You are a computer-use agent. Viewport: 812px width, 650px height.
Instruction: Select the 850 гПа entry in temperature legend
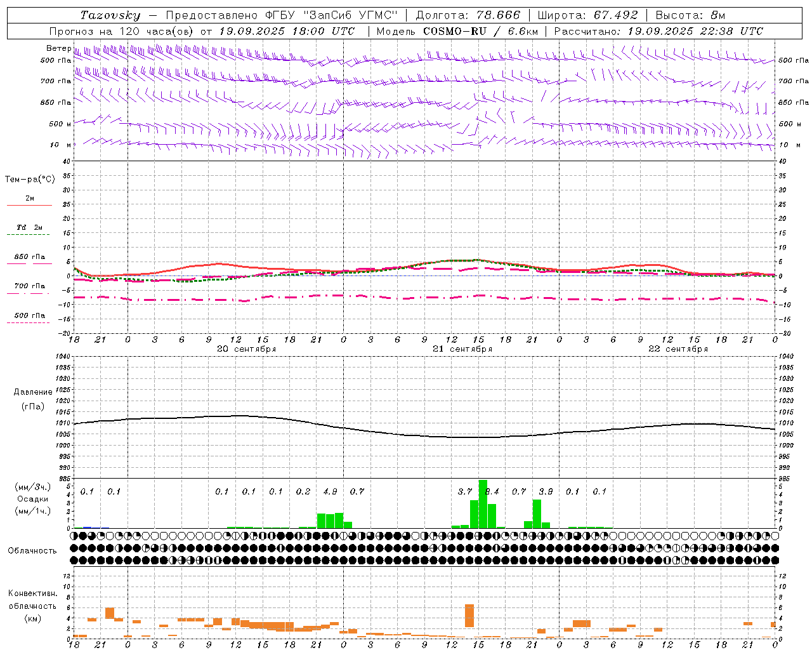pyautogui.click(x=30, y=257)
